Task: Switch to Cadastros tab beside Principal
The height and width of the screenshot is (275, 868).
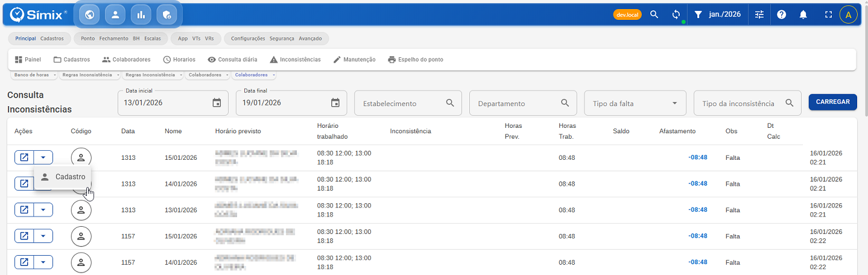Action: (52, 39)
